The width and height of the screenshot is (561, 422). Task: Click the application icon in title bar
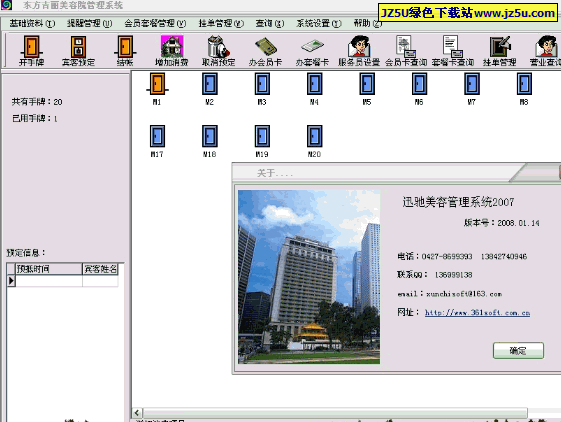click(6, 5)
